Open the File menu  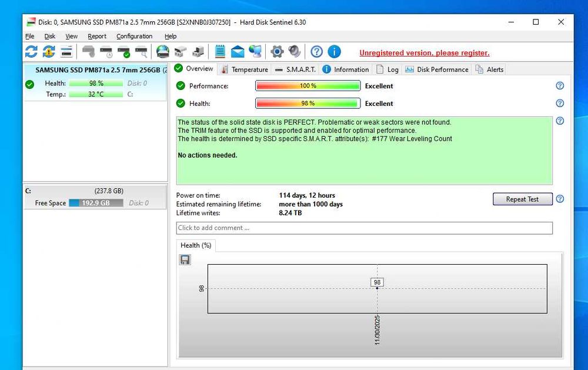[29, 36]
